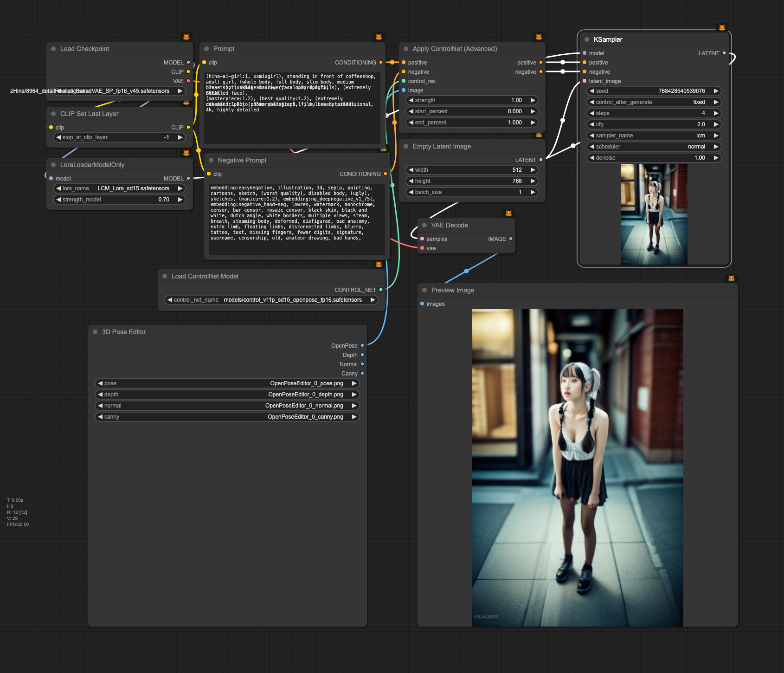Click the fox badge above Preview Image node
This screenshot has width=784, height=673.
click(x=731, y=278)
